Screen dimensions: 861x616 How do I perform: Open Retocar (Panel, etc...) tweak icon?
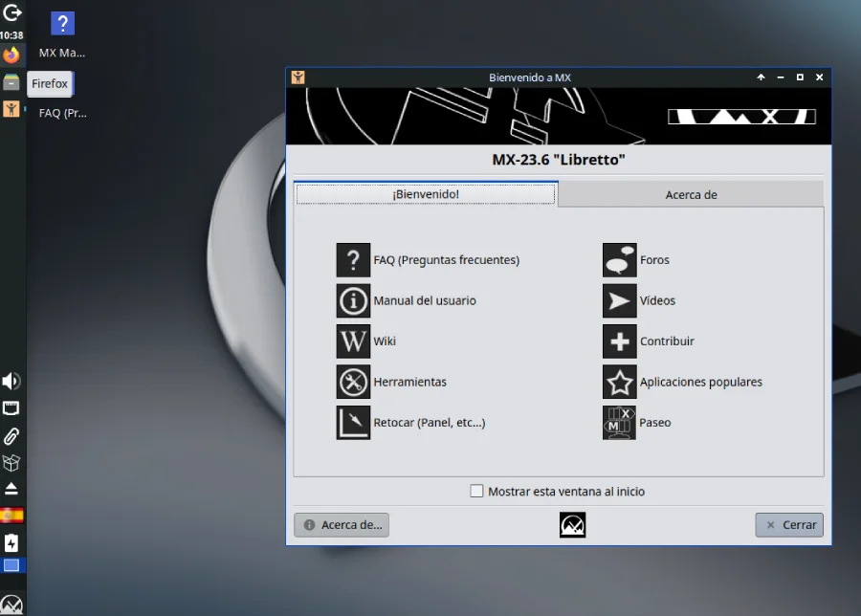pos(353,423)
